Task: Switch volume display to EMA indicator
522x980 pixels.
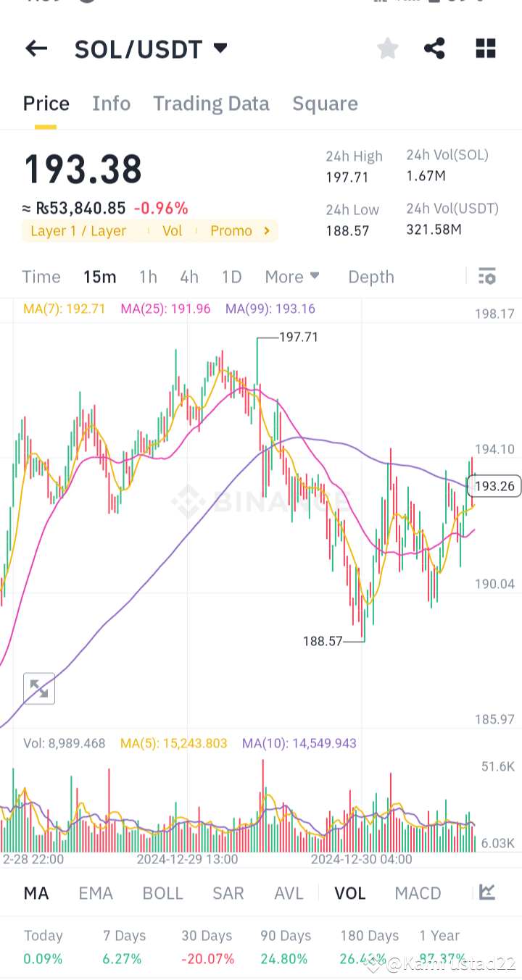Action: (96, 892)
